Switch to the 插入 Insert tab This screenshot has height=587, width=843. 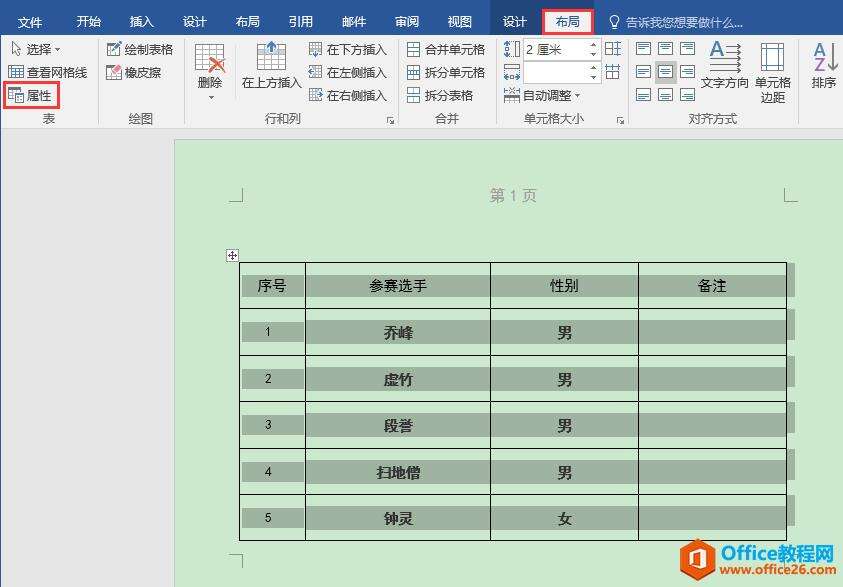point(142,22)
